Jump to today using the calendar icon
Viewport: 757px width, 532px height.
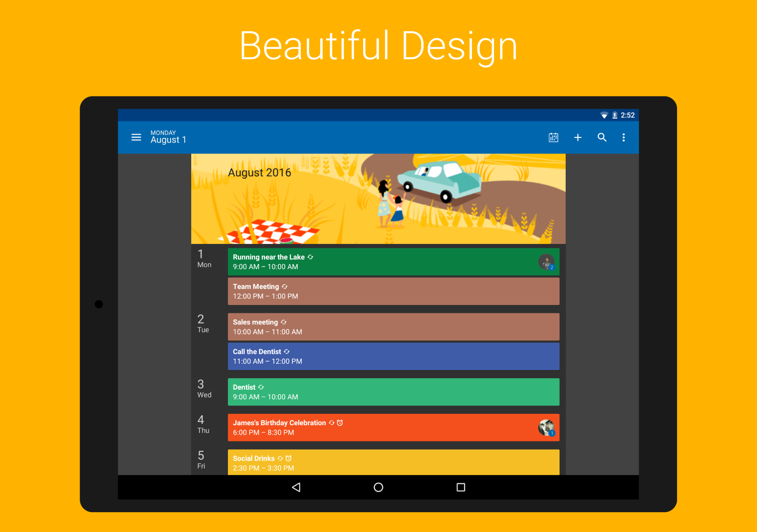coord(553,137)
